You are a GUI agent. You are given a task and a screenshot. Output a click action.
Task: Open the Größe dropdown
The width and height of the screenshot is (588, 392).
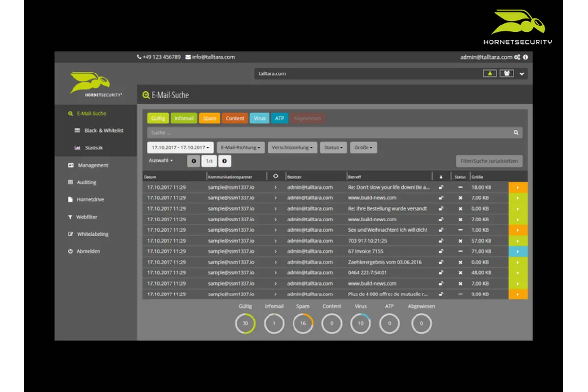364,147
